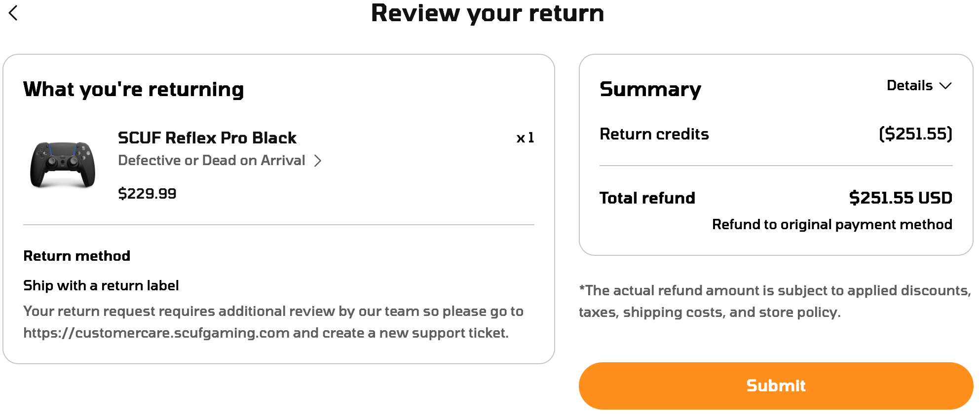Viewport: 980px width, 415px height.
Task: Click the ($251.55) return credits amount
Action: pos(915,134)
